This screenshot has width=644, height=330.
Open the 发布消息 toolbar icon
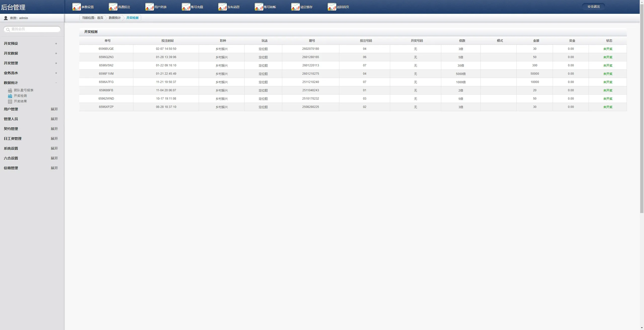[x=222, y=7]
